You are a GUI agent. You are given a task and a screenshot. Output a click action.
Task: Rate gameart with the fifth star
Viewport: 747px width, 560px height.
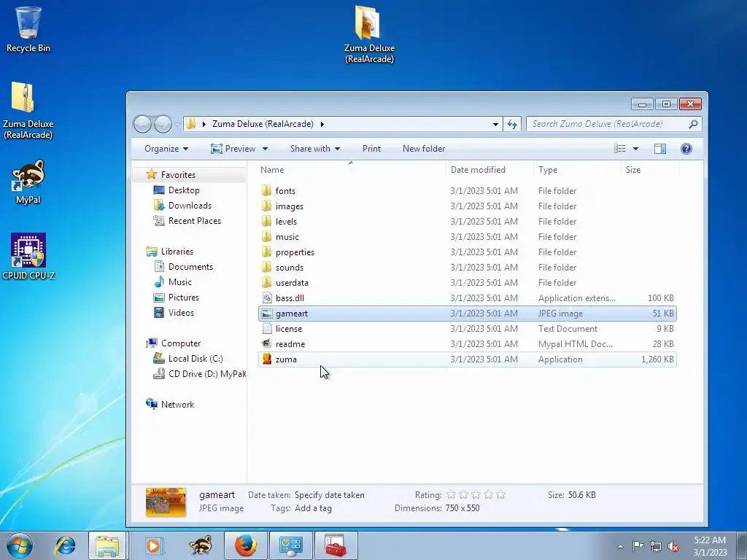500,495
